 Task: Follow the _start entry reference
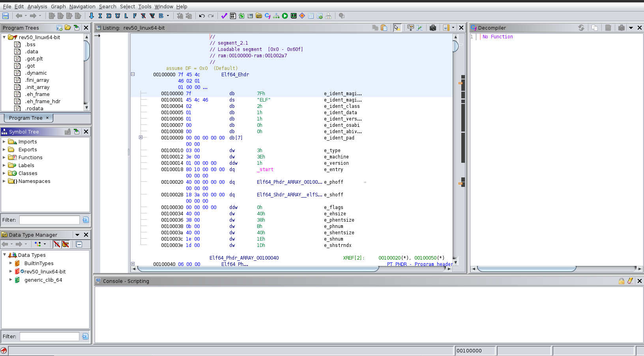(265, 170)
